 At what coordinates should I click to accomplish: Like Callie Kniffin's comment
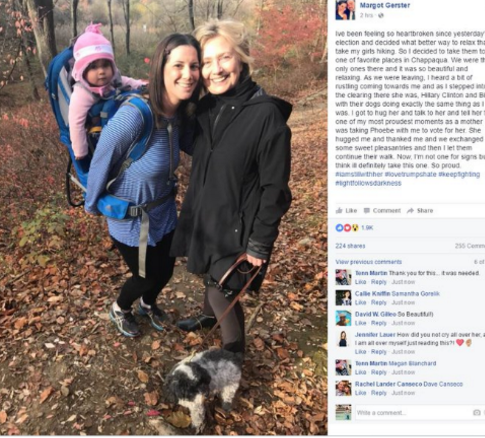pos(360,303)
